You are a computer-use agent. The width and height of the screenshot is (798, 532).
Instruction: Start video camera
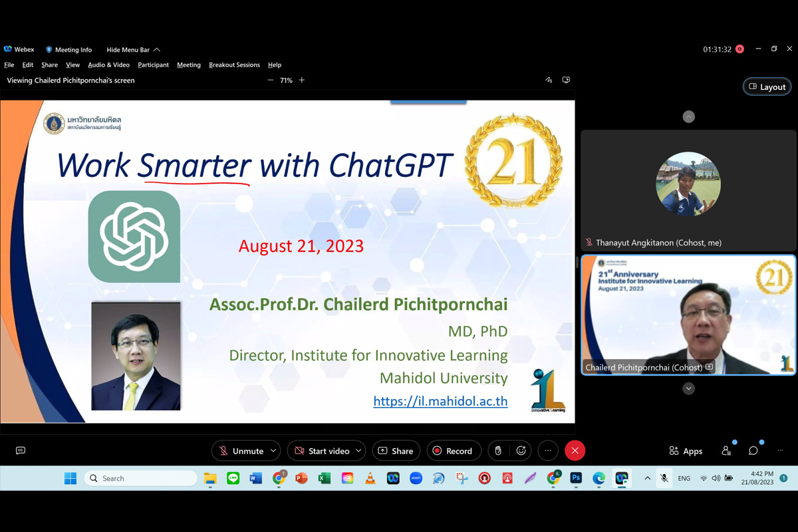322,451
